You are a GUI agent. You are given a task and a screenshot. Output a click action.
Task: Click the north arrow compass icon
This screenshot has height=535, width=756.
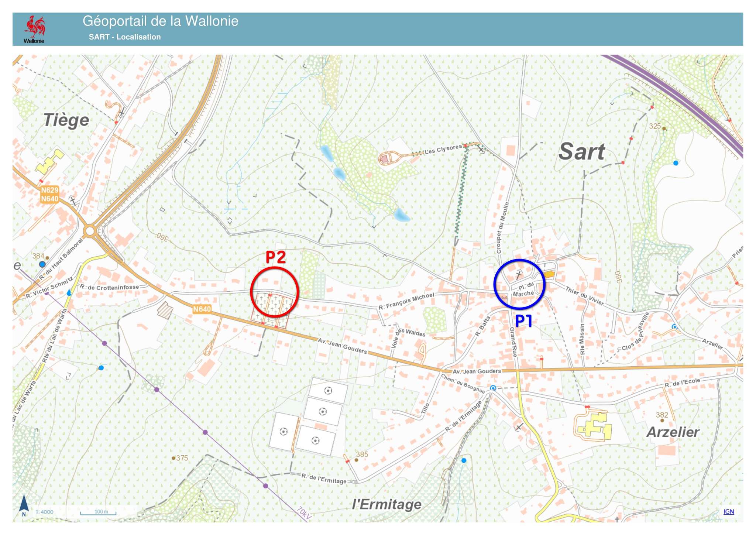(x=24, y=504)
